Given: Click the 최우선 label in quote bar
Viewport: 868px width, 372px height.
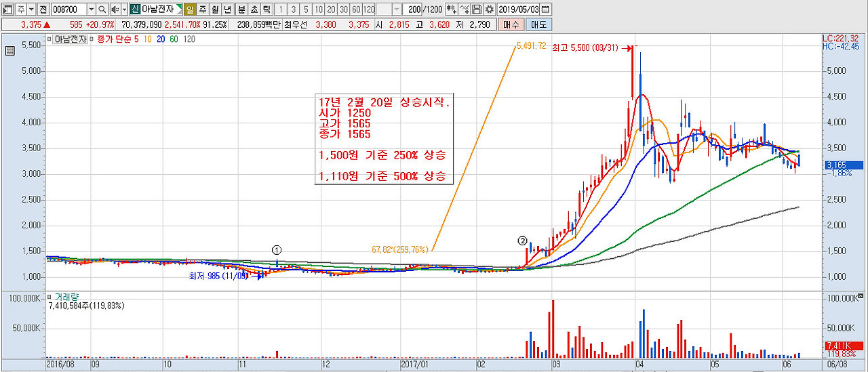Looking at the screenshot, I should coord(296,24).
